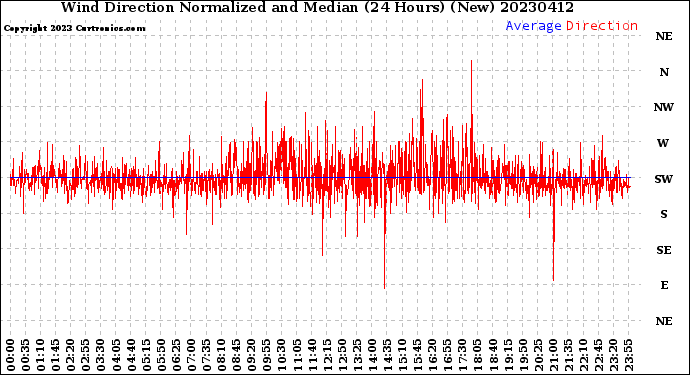690x375 pixels.
Task: Click the 19:15 time axis label
Action: [x=508, y=355]
